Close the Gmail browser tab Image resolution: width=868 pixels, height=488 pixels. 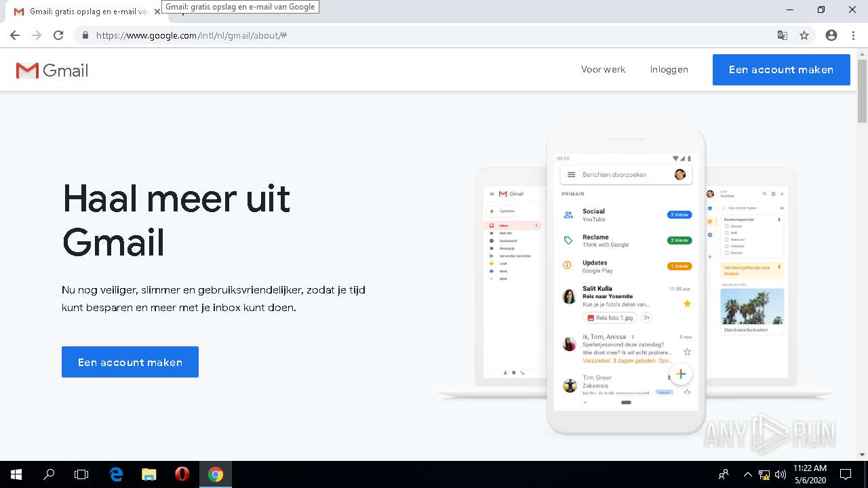pyautogui.click(x=157, y=12)
